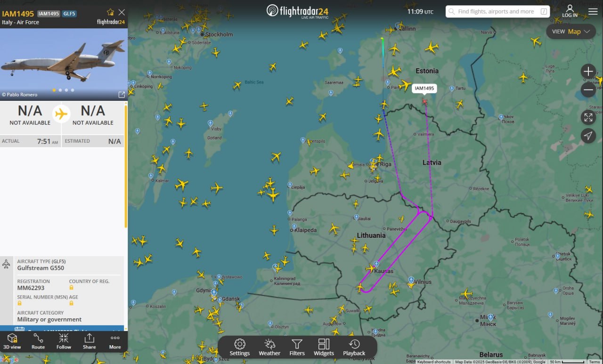Select the Vilnius airport pin marker
This screenshot has width=603, height=364.
pyautogui.click(x=411, y=280)
